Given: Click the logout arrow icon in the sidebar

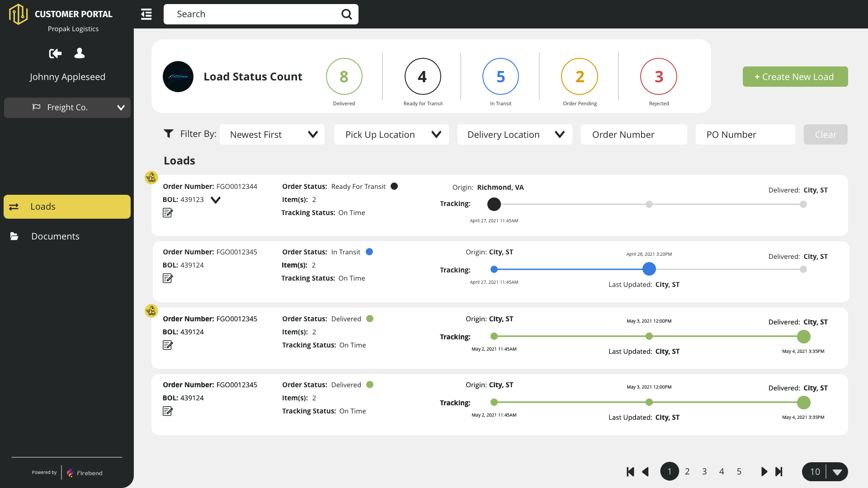Looking at the screenshot, I should click(x=55, y=54).
